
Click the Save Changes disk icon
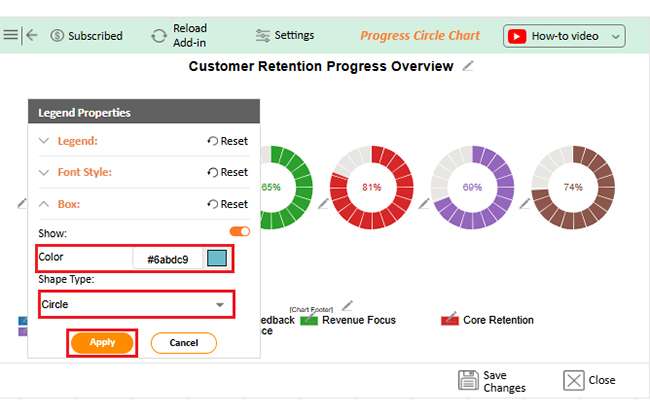point(468,380)
